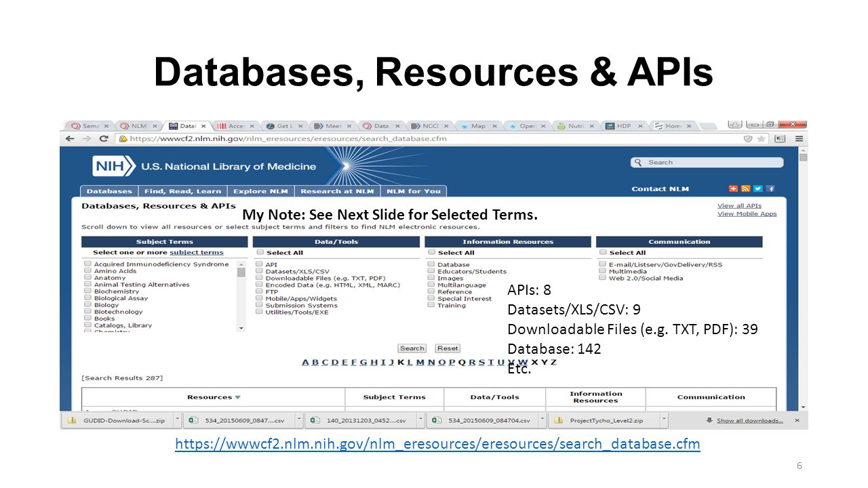Click into the NLM Search input field
This screenshot has width=868, height=488.
(707, 163)
